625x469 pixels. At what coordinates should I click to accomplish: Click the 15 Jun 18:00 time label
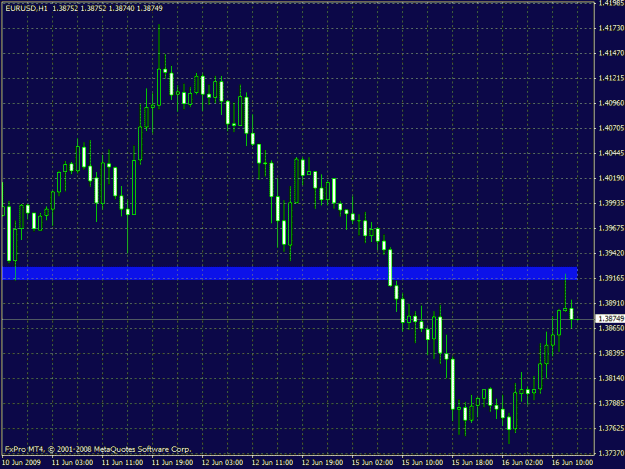(x=472, y=463)
